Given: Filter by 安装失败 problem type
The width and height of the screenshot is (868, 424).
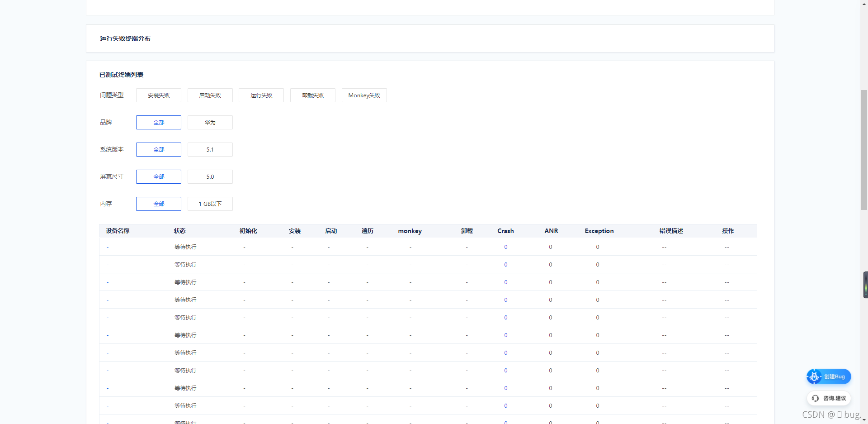Looking at the screenshot, I should (159, 95).
